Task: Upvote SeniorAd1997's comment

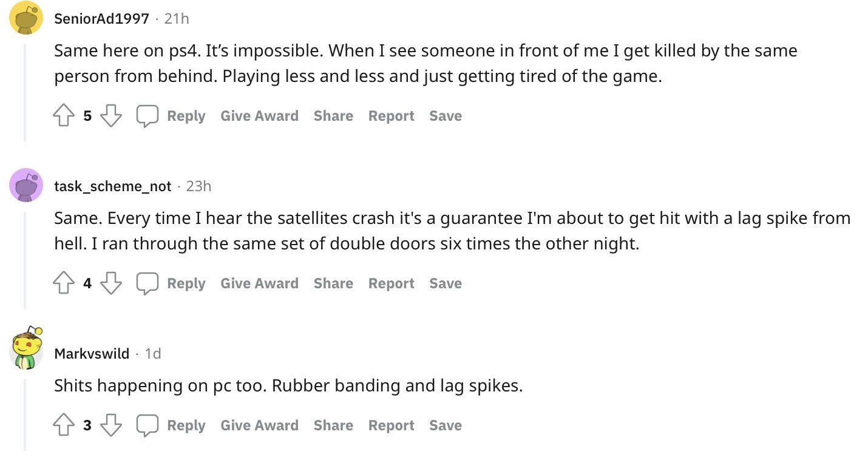Action: pos(64,116)
